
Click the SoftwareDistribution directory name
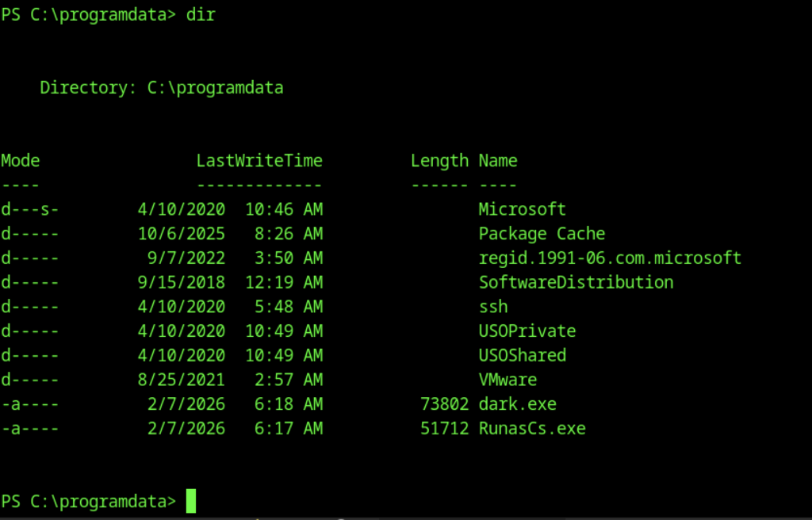[x=576, y=282]
